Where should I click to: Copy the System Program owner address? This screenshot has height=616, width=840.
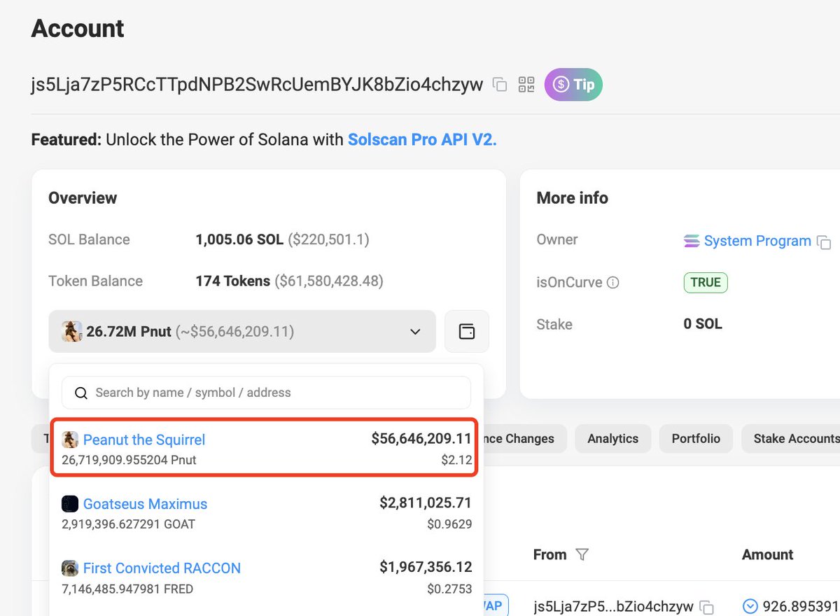pos(825,242)
